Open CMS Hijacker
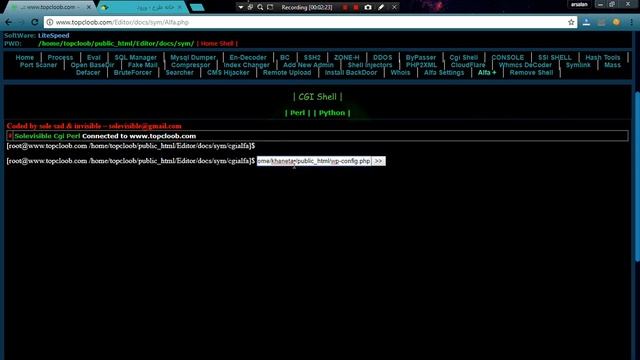 pyautogui.click(x=228, y=73)
